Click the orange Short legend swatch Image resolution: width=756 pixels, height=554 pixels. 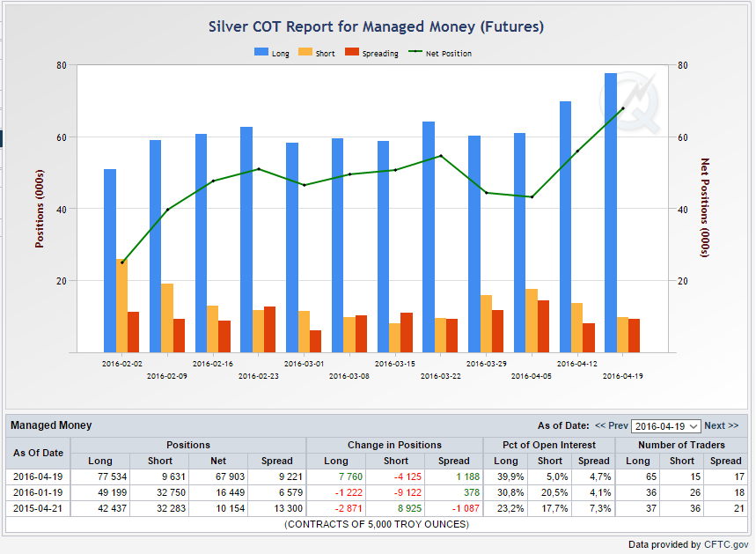click(x=305, y=53)
